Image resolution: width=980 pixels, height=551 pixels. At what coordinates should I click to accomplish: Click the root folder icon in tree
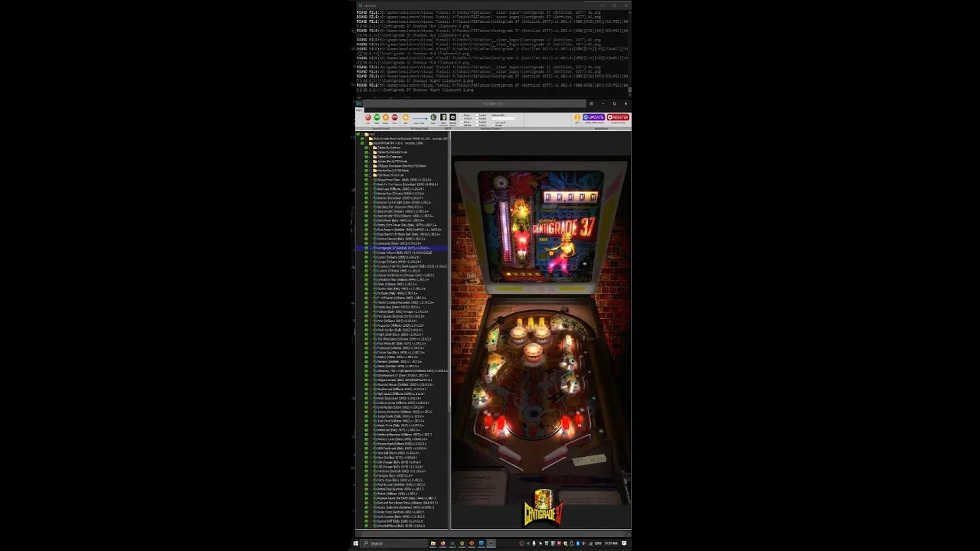[x=367, y=134]
